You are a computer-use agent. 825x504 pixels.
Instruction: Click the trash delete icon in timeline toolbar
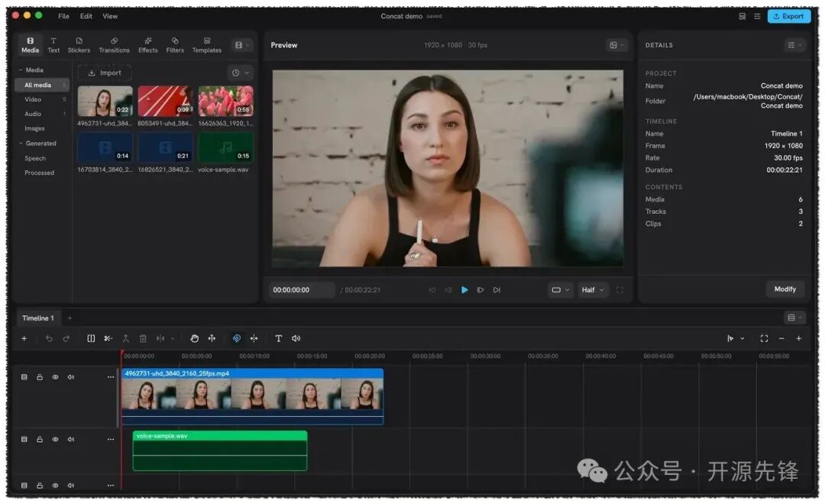[x=143, y=338]
